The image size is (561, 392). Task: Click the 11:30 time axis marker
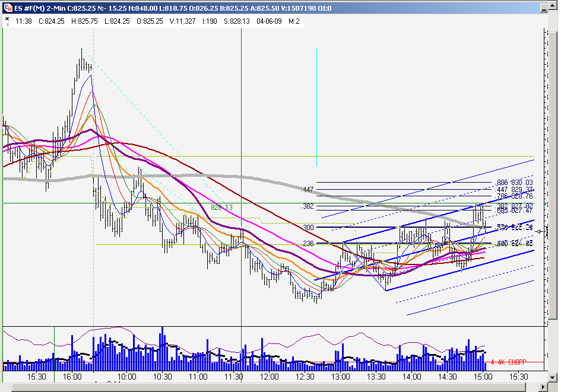[x=234, y=377]
